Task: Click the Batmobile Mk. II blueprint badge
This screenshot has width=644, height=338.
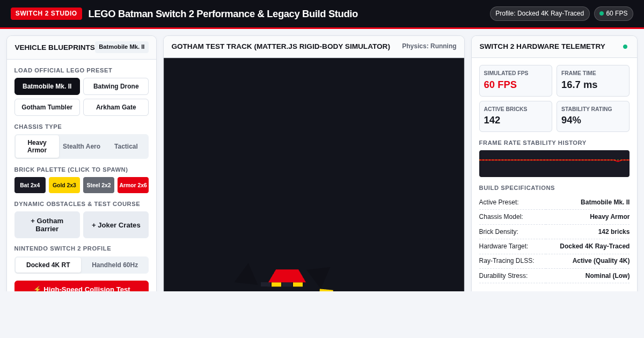Action: point(122,47)
